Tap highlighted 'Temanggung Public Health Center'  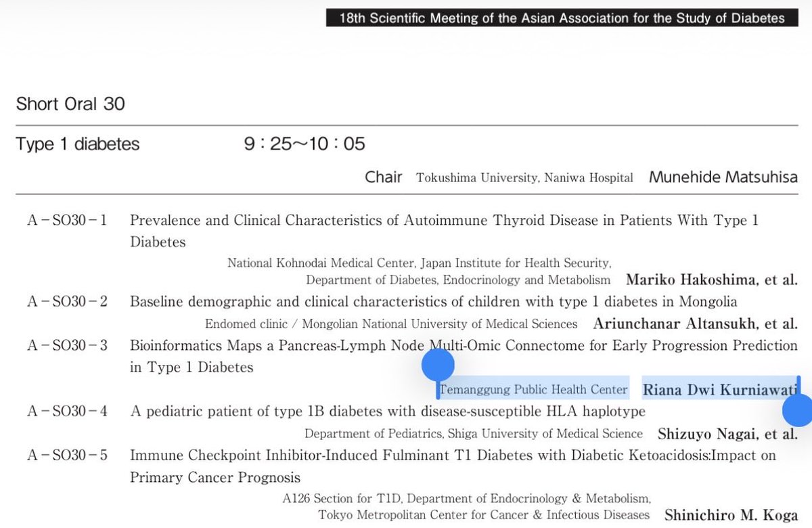(534, 390)
